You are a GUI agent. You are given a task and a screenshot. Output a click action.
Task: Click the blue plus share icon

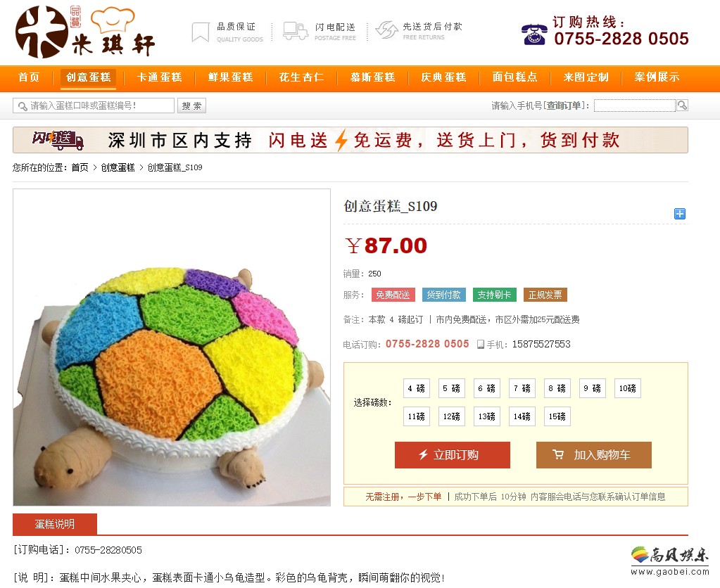pos(680,213)
